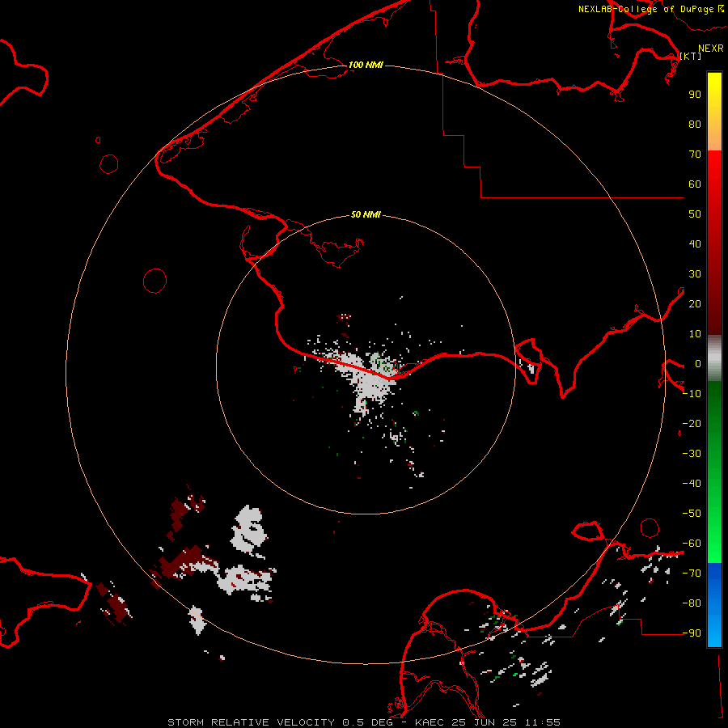Click the 80 value on the color scale
The height and width of the screenshot is (728, 728).
click(x=695, y=124)
